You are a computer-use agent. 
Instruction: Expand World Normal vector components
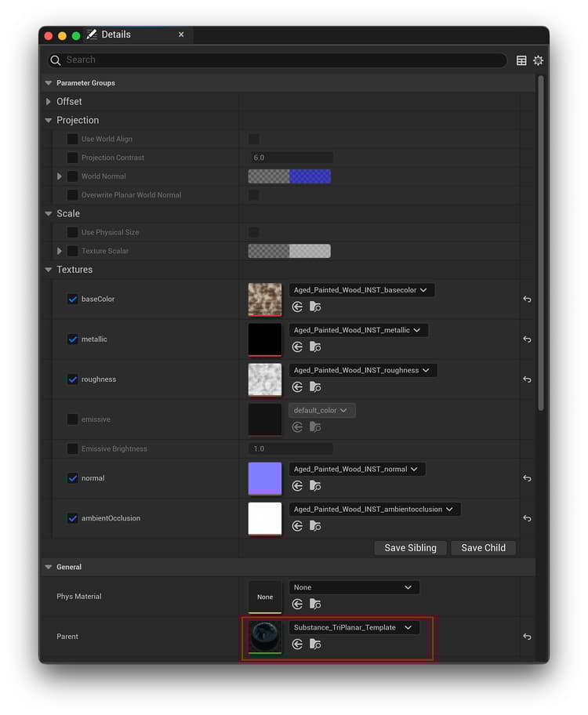tap(60, 176)
